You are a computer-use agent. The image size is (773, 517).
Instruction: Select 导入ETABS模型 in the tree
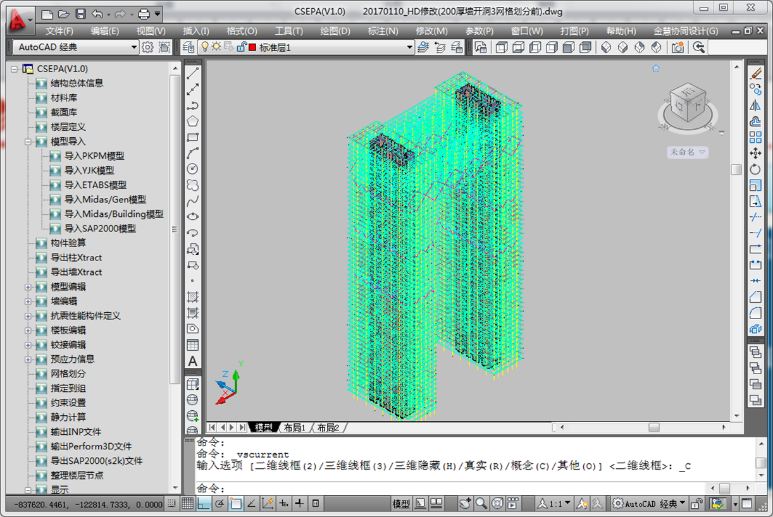pos(96,185)
